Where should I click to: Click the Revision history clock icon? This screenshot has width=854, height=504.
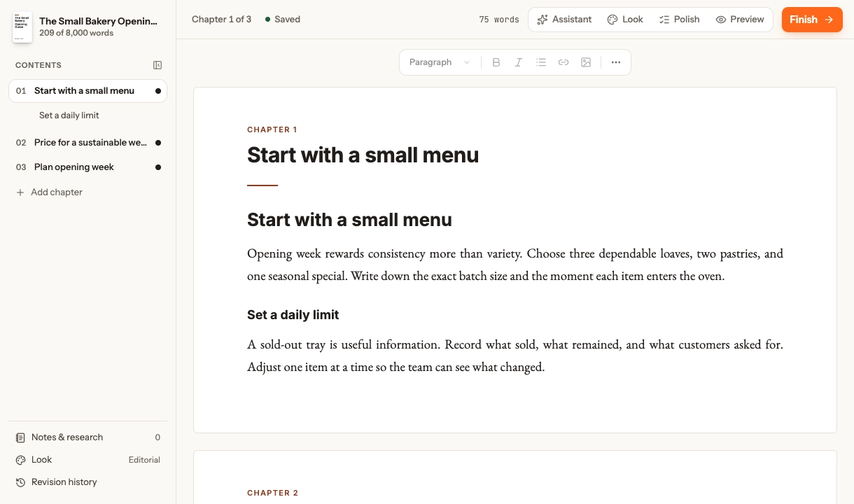(20, 482)
